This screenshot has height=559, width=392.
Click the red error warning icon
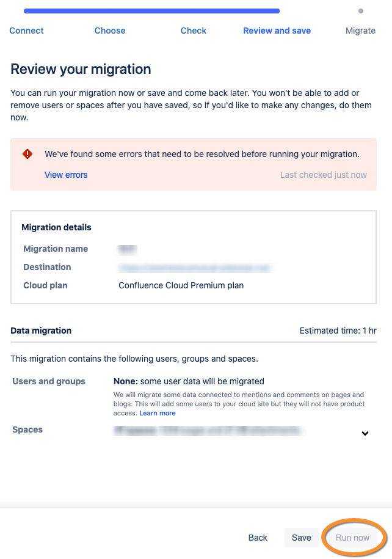pyautogui.click(x=27, y=154)
